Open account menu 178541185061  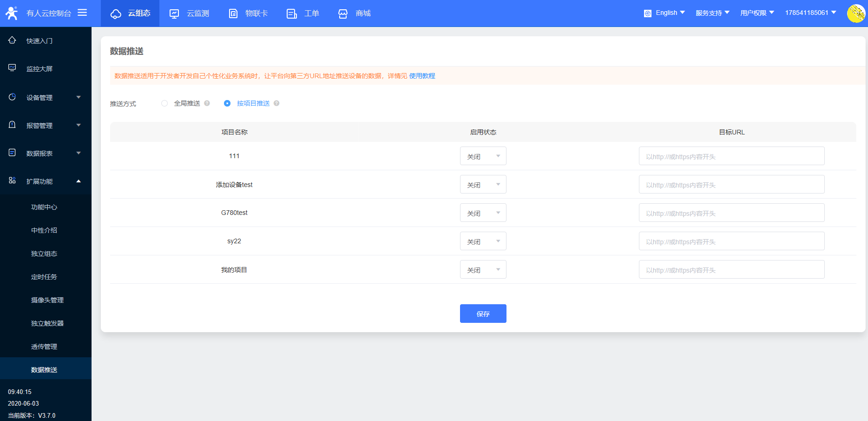(811, 13)
